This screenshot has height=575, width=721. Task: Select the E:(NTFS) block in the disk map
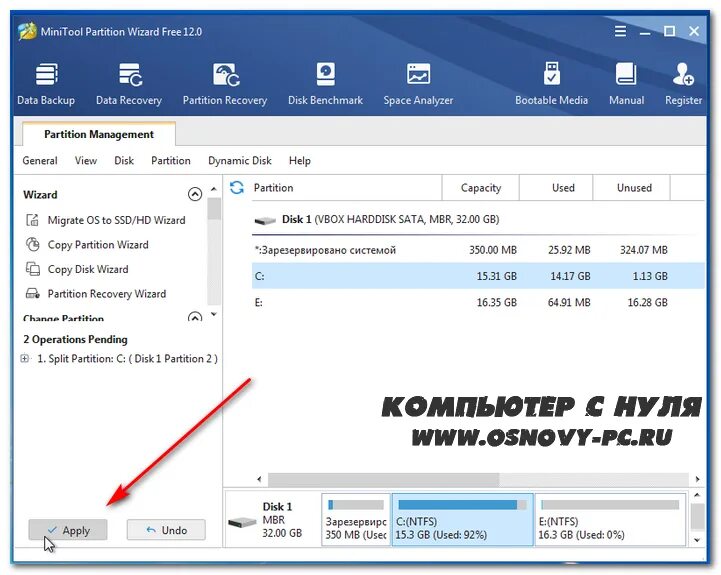[x=610, y=520]
